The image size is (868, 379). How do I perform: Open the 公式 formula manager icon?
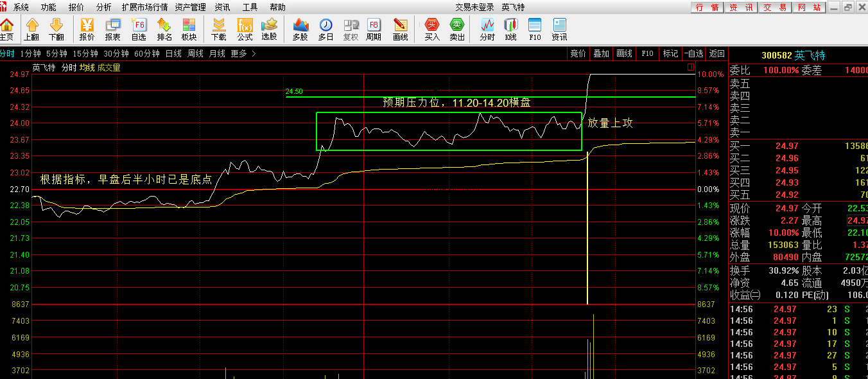(x=244, y=30)
